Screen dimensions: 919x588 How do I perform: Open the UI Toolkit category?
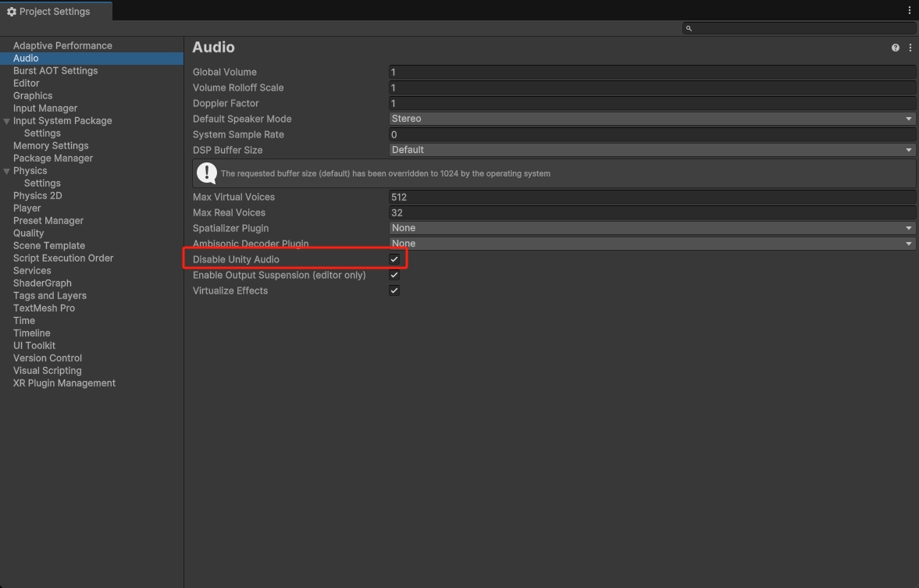tap(34, 346)
